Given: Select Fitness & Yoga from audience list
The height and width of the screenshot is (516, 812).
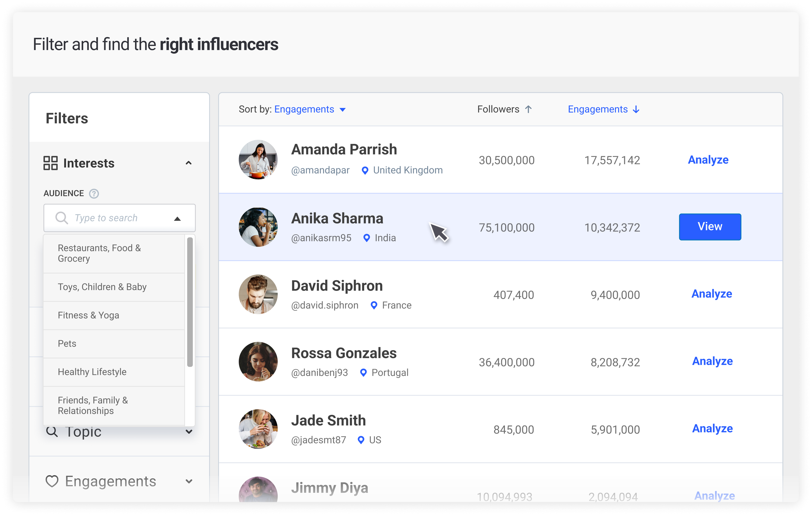Looking at the screenshot, I should (x=88, y=315).
